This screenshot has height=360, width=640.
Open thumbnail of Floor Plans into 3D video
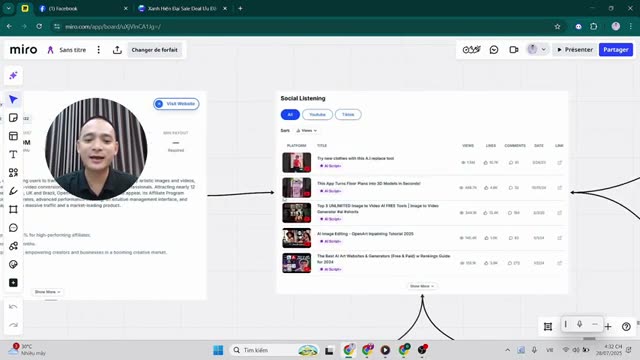coord(297,188)
